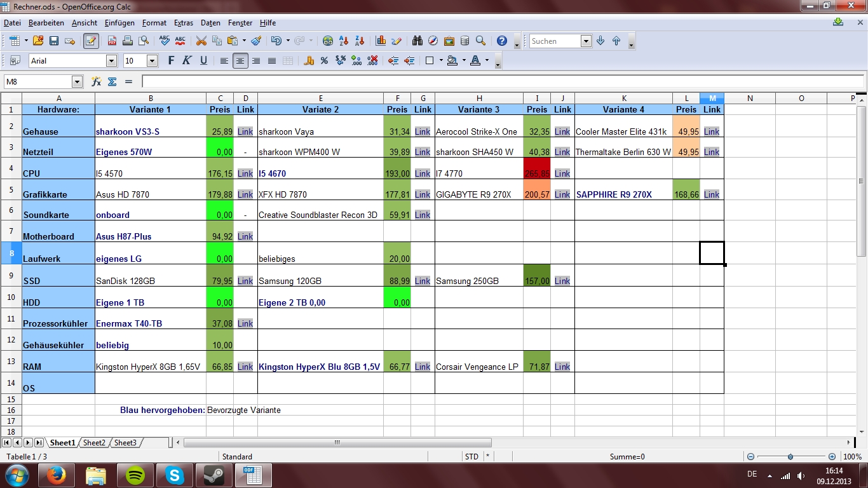Image resolution: width=868 pixels, height=488 pixels.
Task: Expand the Paste options dropdown arrow
Action: coord(245,41)
